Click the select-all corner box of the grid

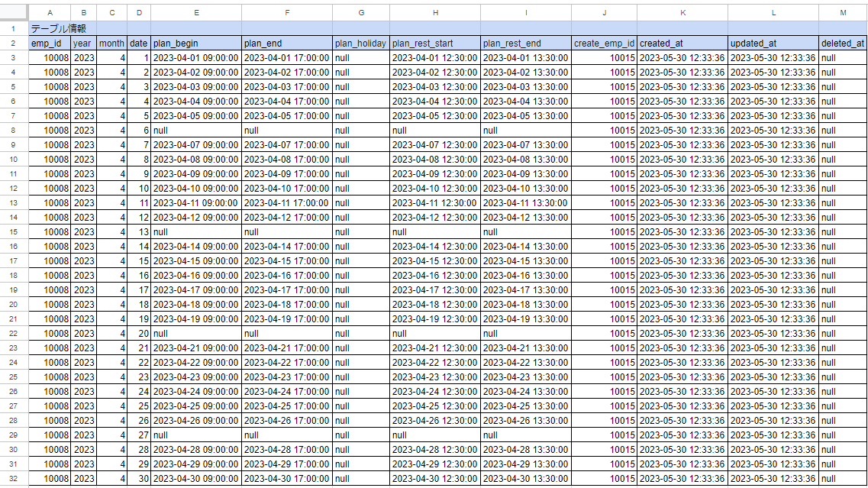coord(14,13)
